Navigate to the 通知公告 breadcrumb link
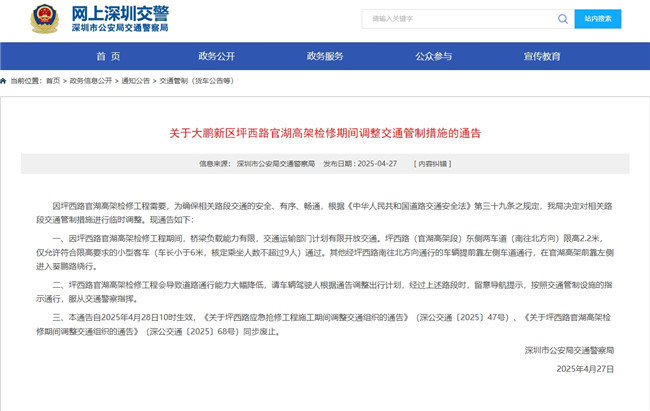The height and width of the screenshot is (411, 650). (x=135, y=79)
